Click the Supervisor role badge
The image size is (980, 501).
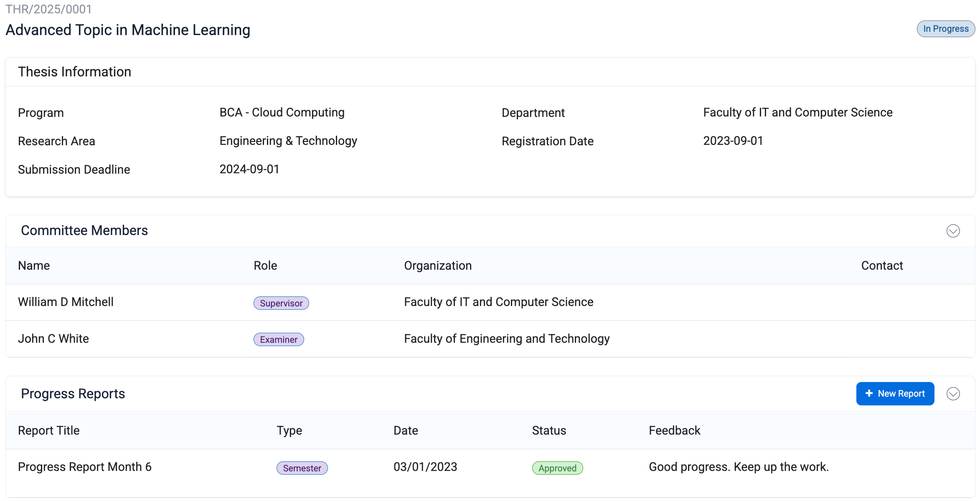[281, 303]
